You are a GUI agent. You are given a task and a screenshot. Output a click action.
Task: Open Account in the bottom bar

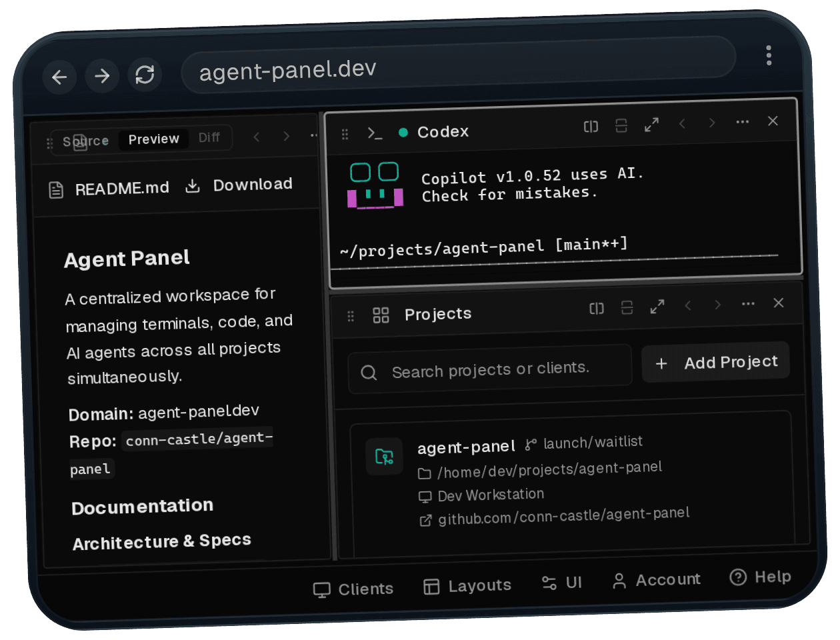coord(657,580)
